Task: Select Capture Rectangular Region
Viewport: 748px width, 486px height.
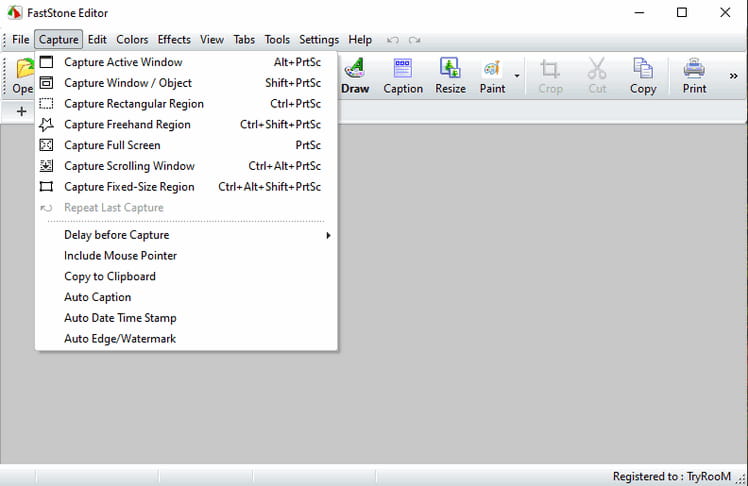Action: (133, 104)
